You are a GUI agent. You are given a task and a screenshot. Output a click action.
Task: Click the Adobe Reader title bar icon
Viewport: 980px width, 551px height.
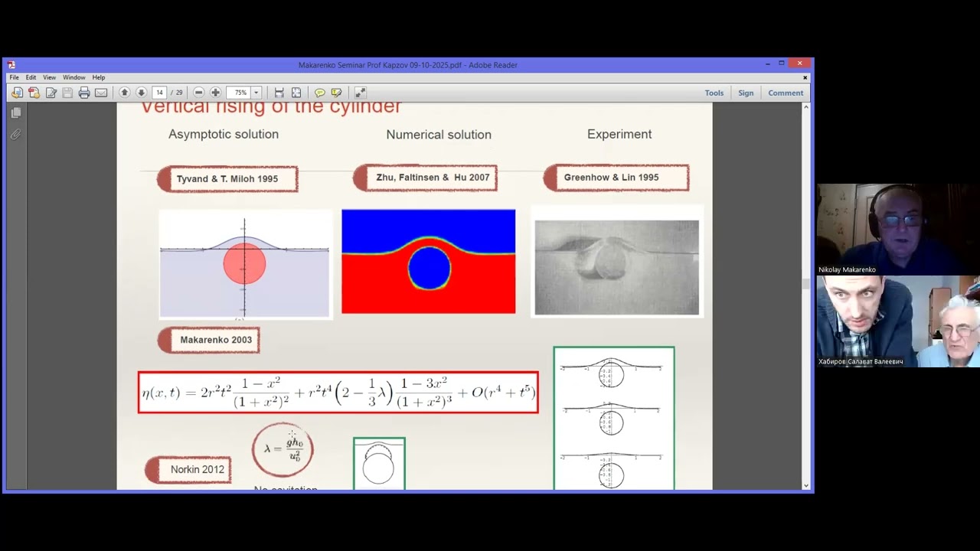pos(11,65)
